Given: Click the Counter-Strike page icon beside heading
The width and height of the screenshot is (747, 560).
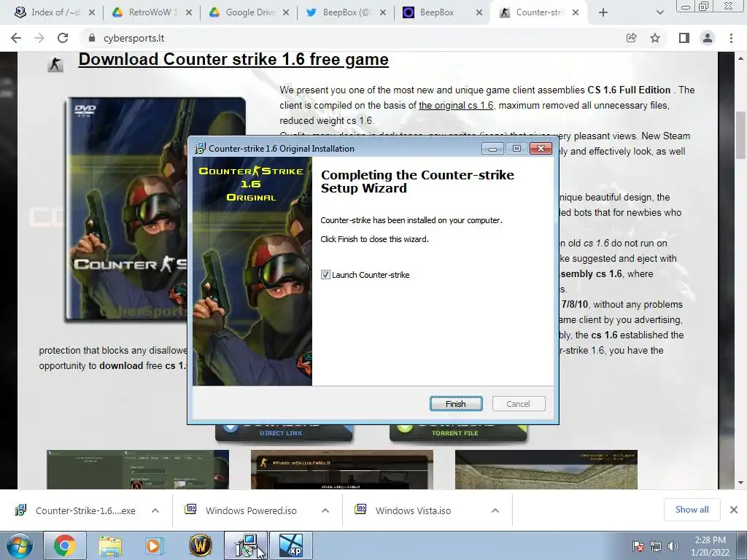Looking at the screenshot, I should 55,64.
